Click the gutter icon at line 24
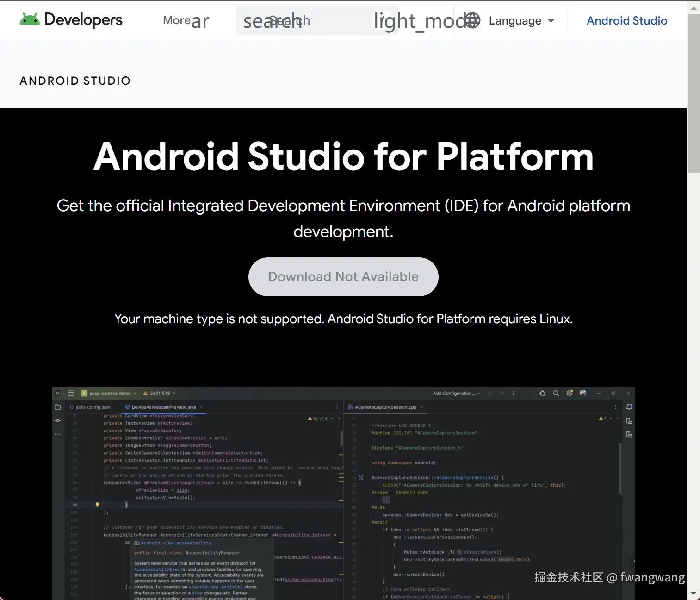The image size is (700, 600). click(x=361, y=477)
